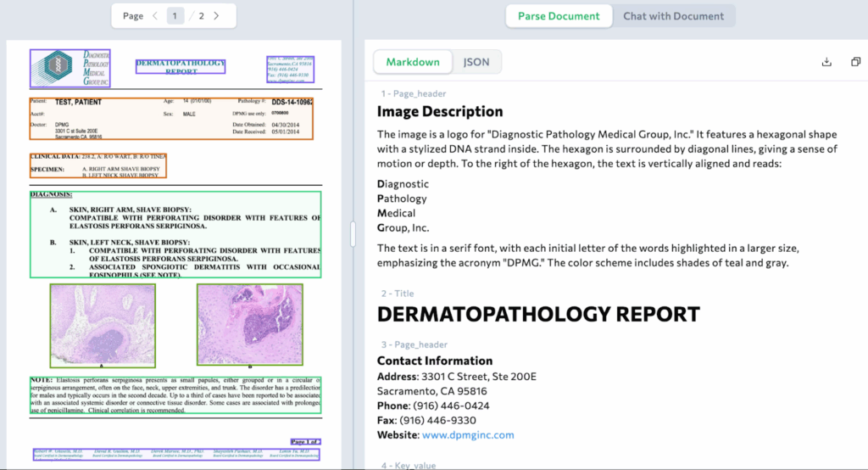Image resolution: width=868 pixels, height=470 pixels.
Task: Select the clinical data and specimen block
Action: click(x=98, y=165)
